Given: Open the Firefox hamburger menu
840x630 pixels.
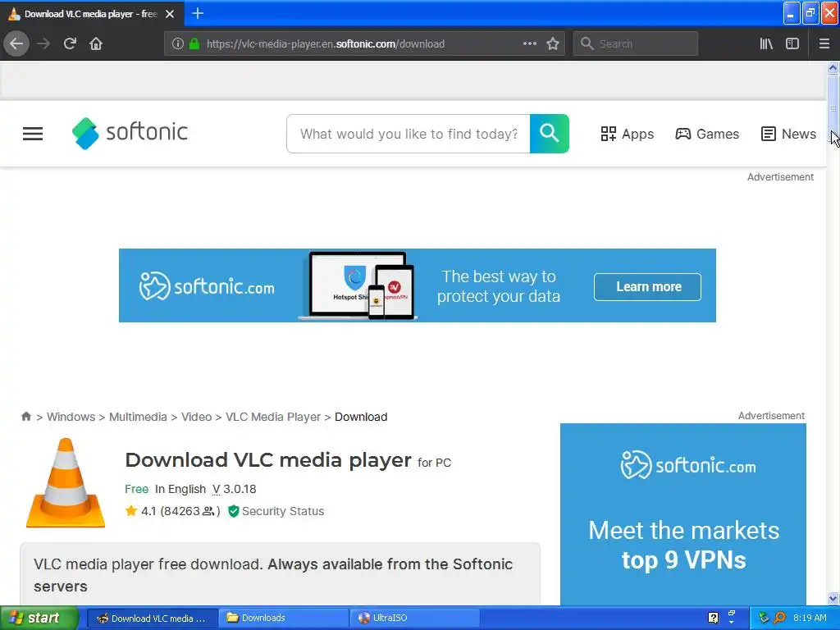Looking at the screenshot, I should tap(824, 43).
